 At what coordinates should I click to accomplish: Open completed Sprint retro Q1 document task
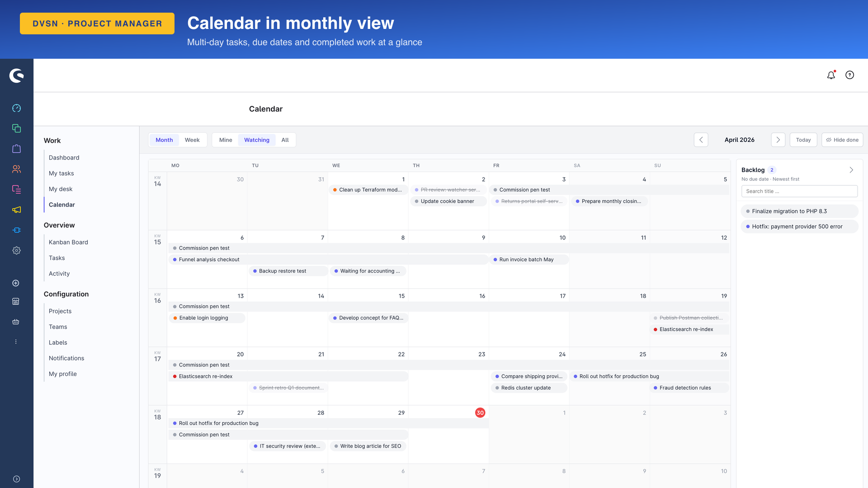[288, 388]
